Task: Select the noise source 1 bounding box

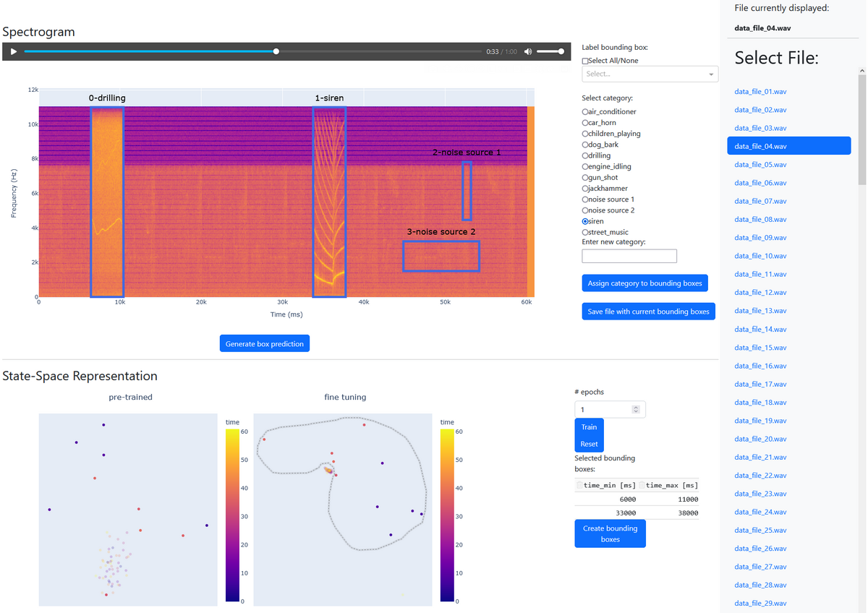Action: tap(467, 191)
